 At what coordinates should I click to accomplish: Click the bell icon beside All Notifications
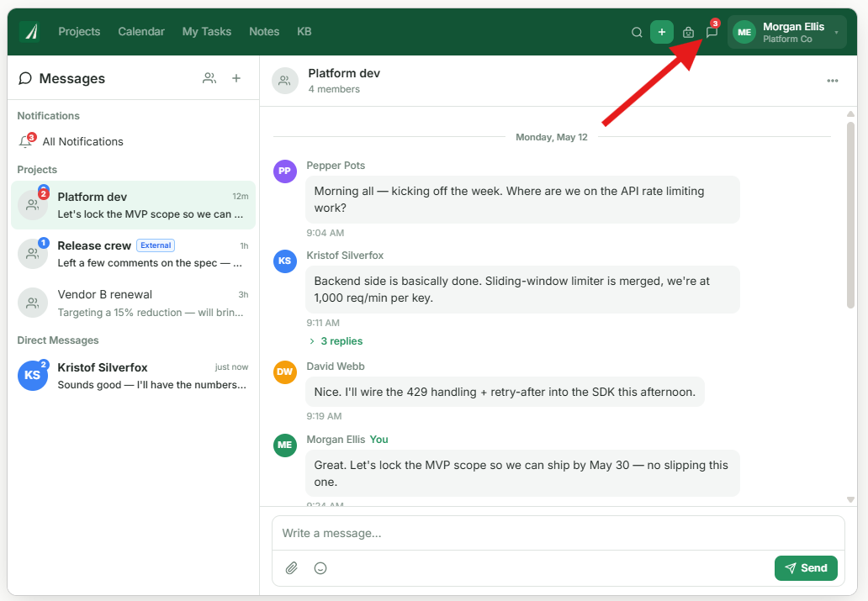click(25, 142)
